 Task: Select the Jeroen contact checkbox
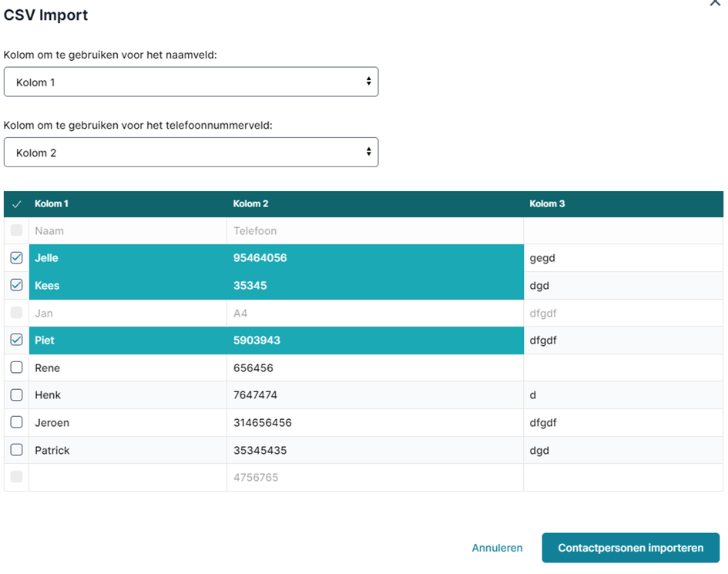[x=16, y=422]
